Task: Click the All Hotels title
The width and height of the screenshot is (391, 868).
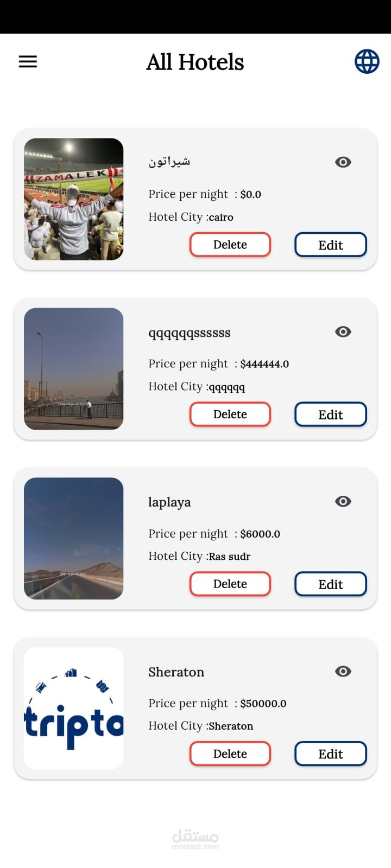Action: (x=195, y=61)
